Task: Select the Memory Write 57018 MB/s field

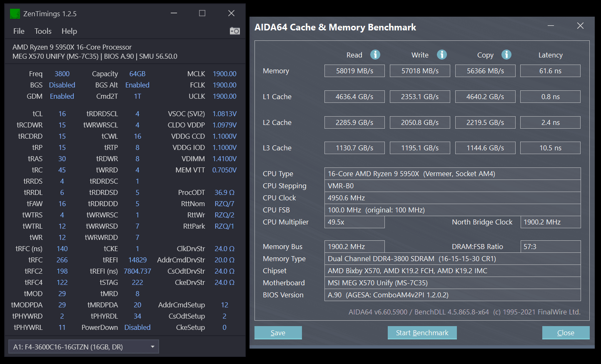Action: coord(420,71)
